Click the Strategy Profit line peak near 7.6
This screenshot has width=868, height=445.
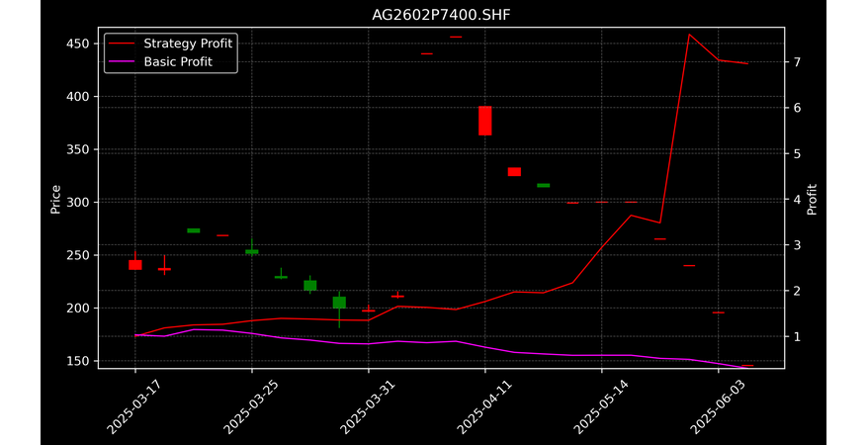689,35
